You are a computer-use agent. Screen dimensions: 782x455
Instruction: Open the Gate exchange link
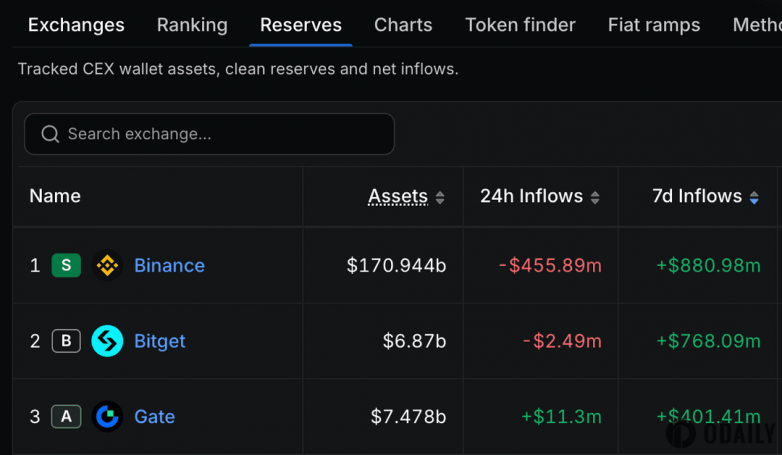(155, 417)
